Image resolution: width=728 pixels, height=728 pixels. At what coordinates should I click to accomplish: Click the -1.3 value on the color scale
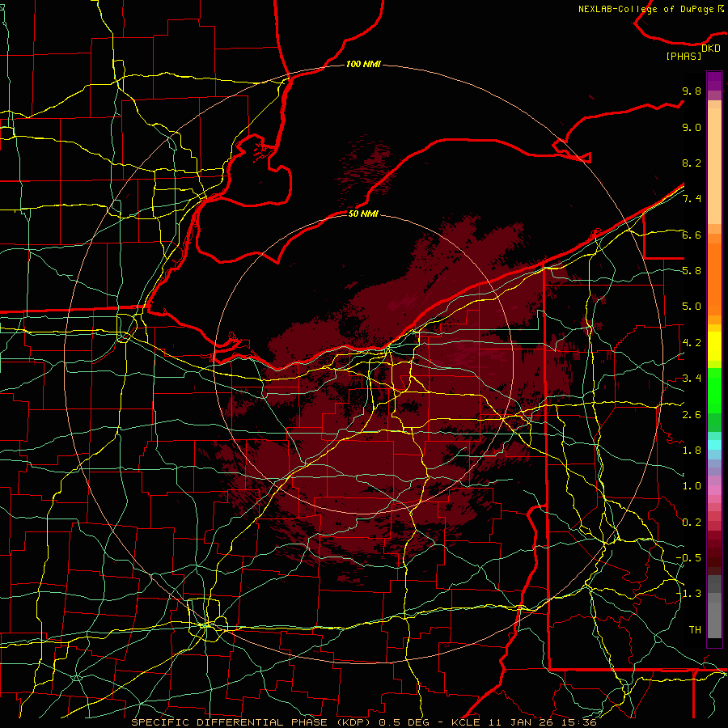(688, 594)
